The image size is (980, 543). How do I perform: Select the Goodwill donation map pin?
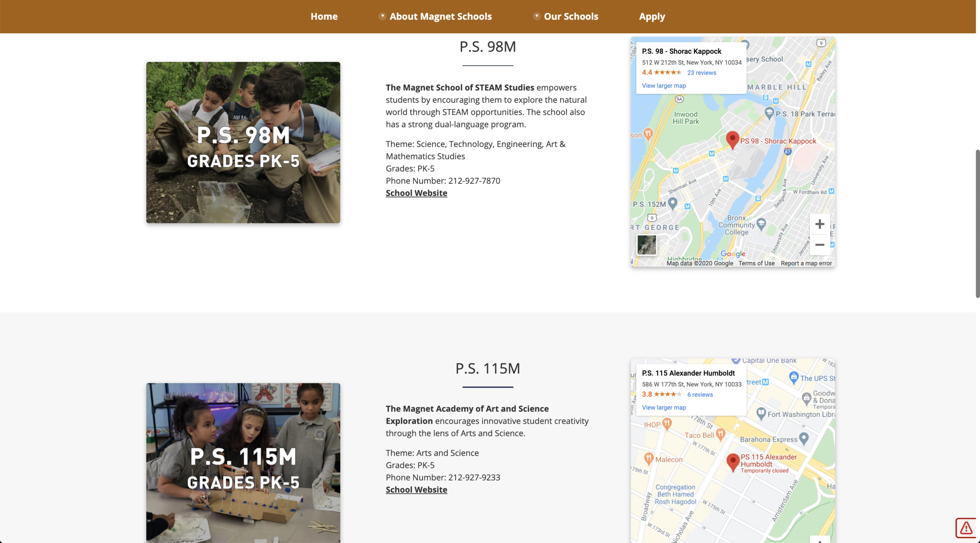pos(806,399)
